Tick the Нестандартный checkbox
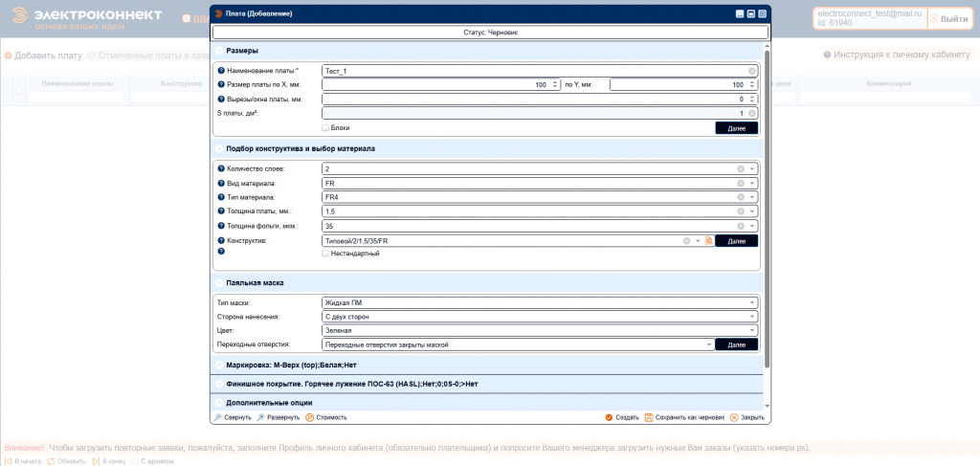The width and height of the screenshot is (980, 466). point(326,254)
